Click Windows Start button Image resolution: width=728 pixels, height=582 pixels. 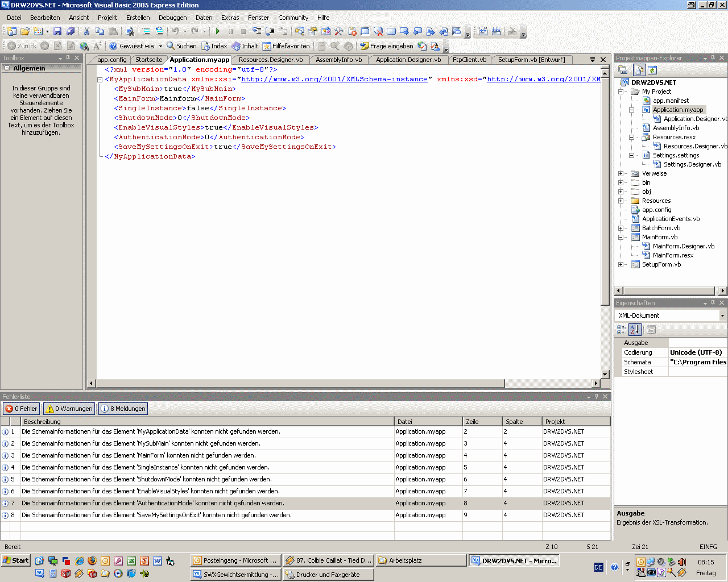15,560
